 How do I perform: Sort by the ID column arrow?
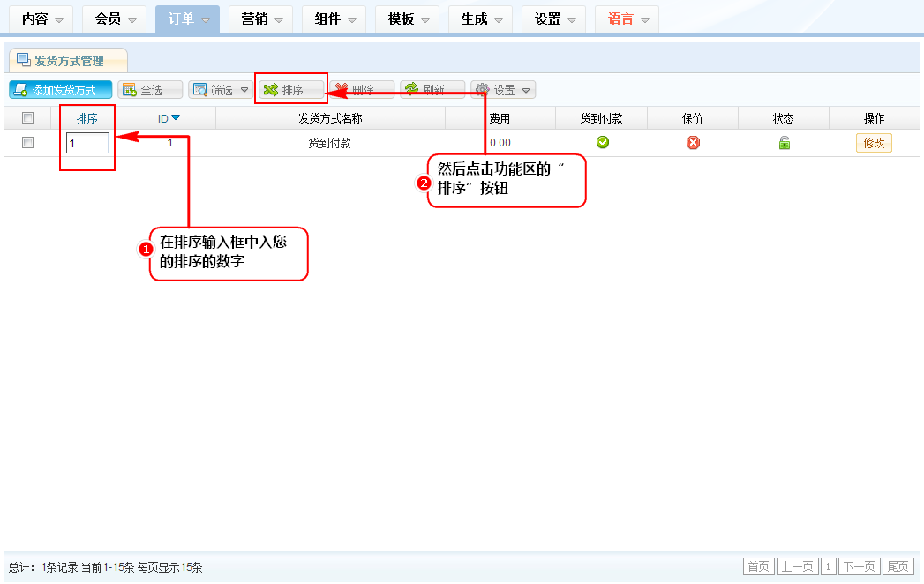(176, 118)
